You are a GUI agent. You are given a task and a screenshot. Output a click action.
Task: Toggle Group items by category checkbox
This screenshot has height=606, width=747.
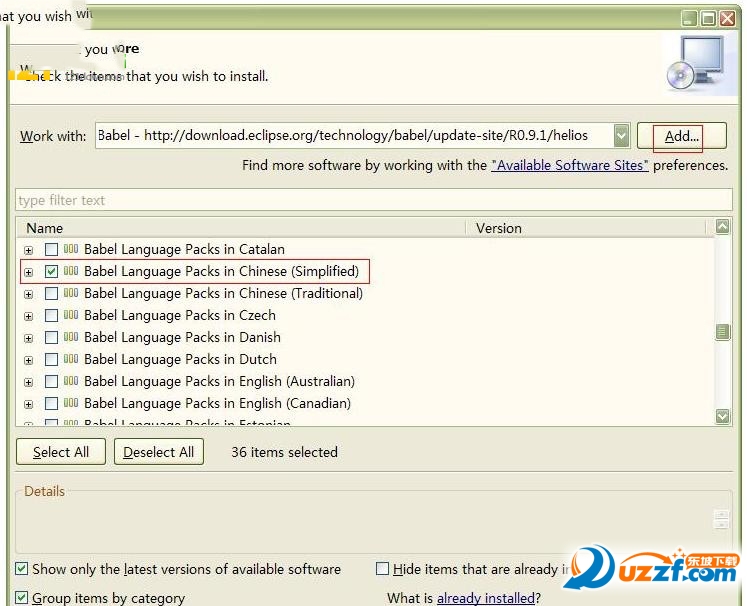click(21, 597)
